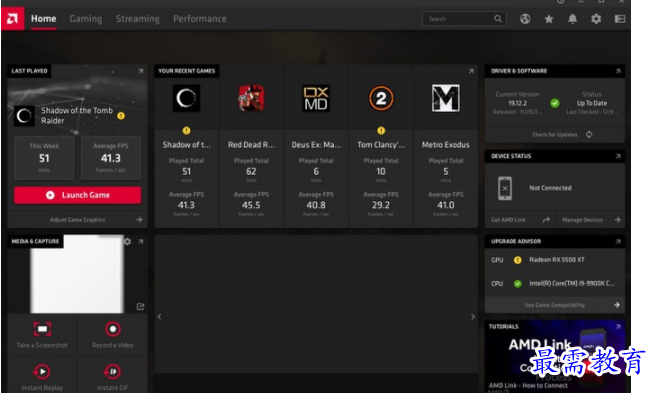The height and width of the screenshot is (393, 654).
Task: Click Average FPS 41.3 tile in Last Played
Action: tap(111, 158)
